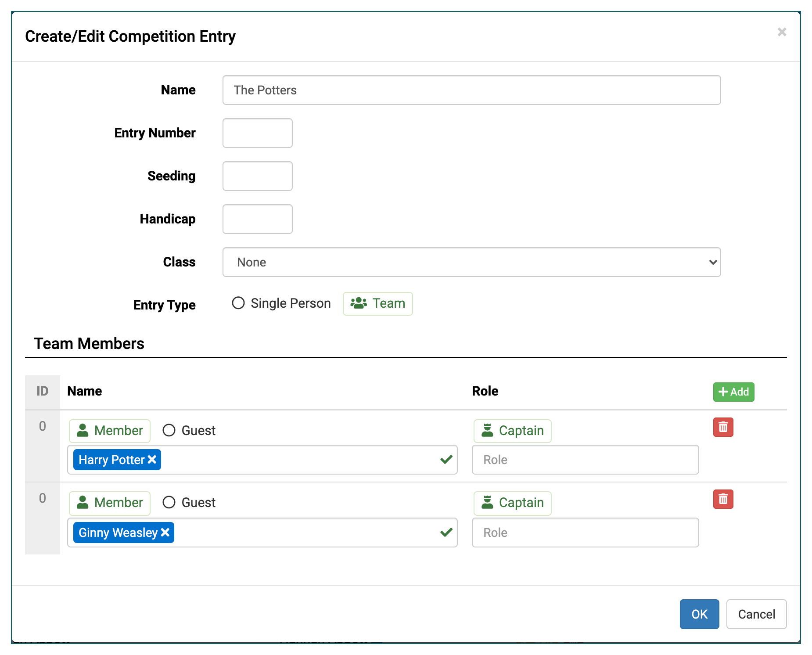Image resolution: width=812 pixels, height=655 pixels.
Task: Delete the Ginny Weasley team member row
Action: coord(723,499)
